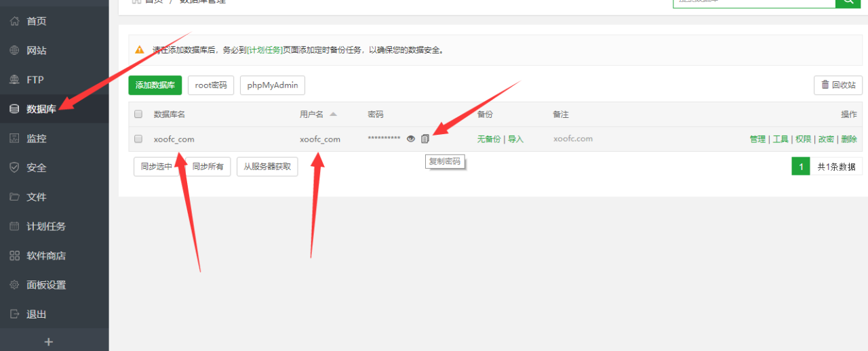Screen dimensions: 868x351
Task: Check the xoofc_com row checkbox
Action: pyautogui.click(x=138, y=139)
